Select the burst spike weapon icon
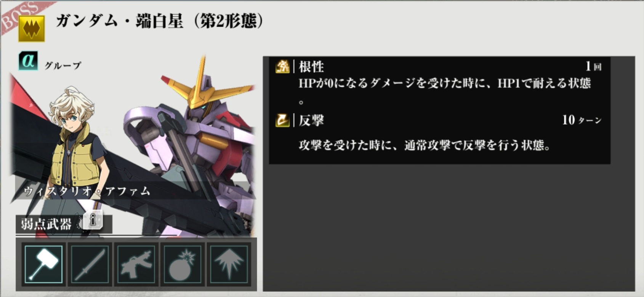644x297 pixels. click(229, 264)
